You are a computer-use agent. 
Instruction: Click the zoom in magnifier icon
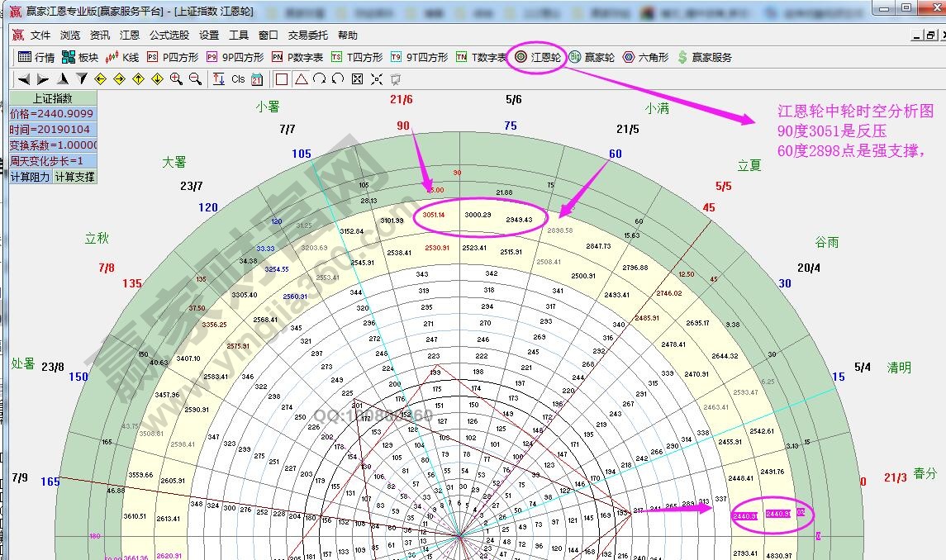click(176, 79)
